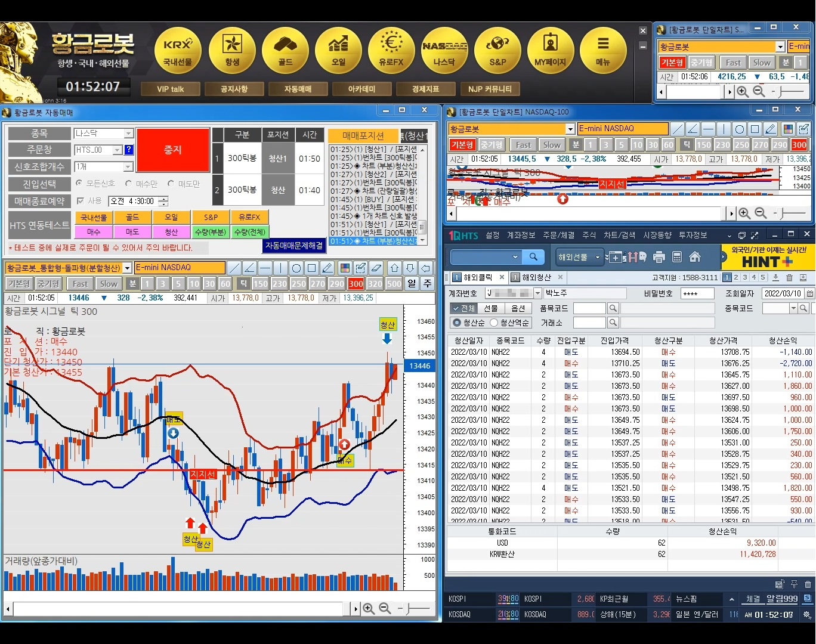Open the VIP talk menu button

[x=171, y=89]
